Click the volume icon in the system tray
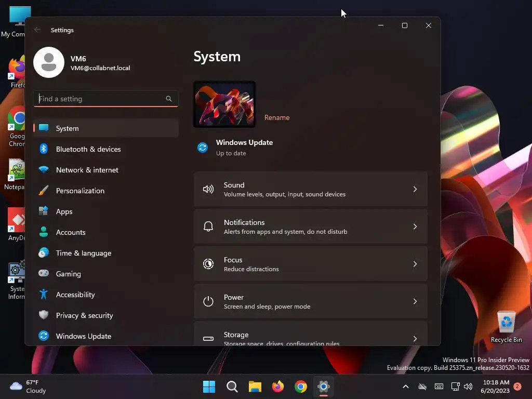 [x=468, y=387]
